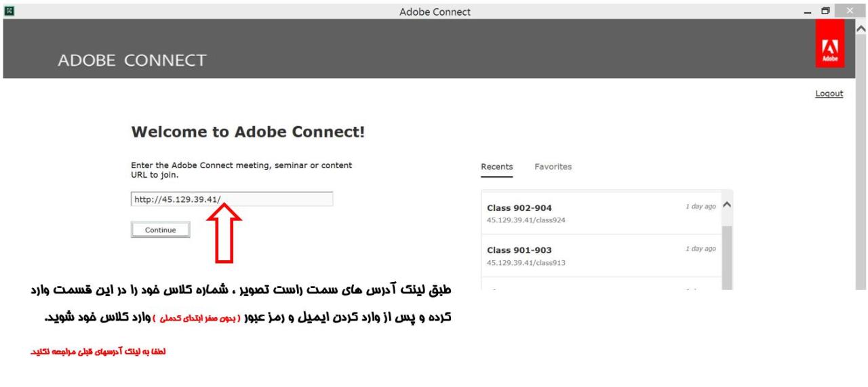This screenshot has height=387, width=868.
Task: Focus the meeting URL input field
Action: click(x=232, y=199)
